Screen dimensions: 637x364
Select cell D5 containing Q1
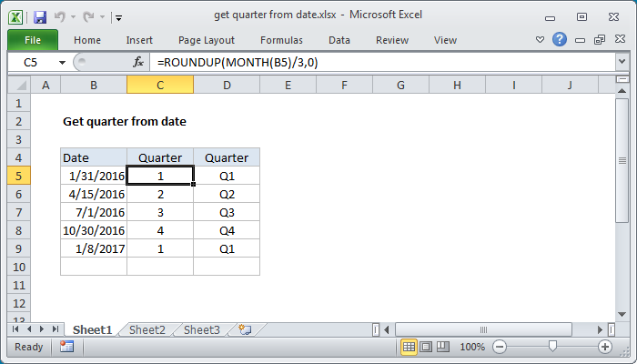click(227, 176)
